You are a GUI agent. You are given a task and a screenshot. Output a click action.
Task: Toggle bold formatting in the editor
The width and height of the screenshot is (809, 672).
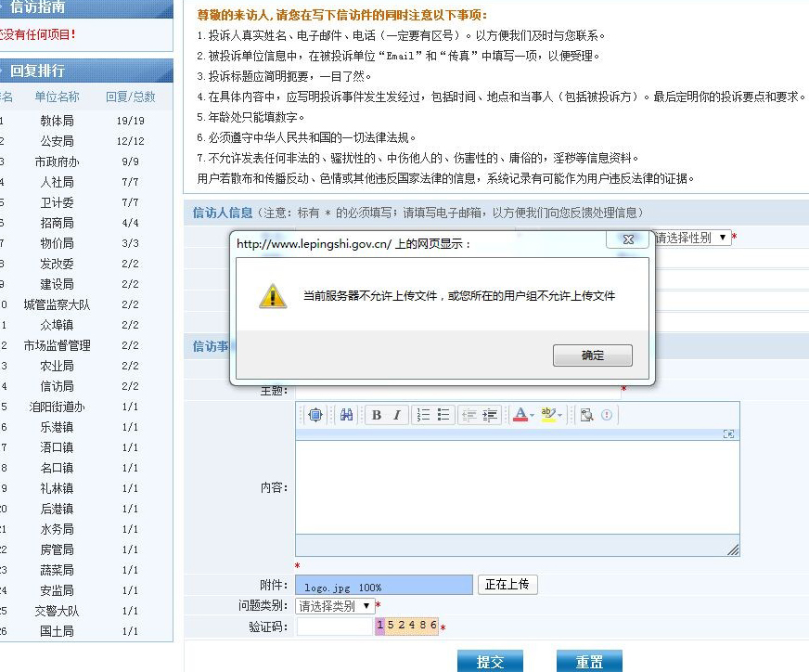click(x=377, y=415)
